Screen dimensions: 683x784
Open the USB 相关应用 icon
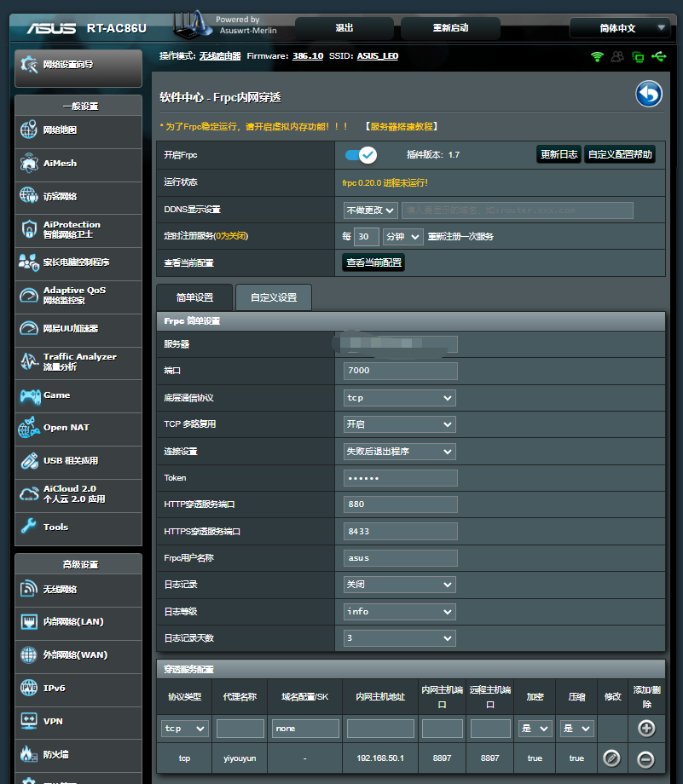click(x=28, y=460)
